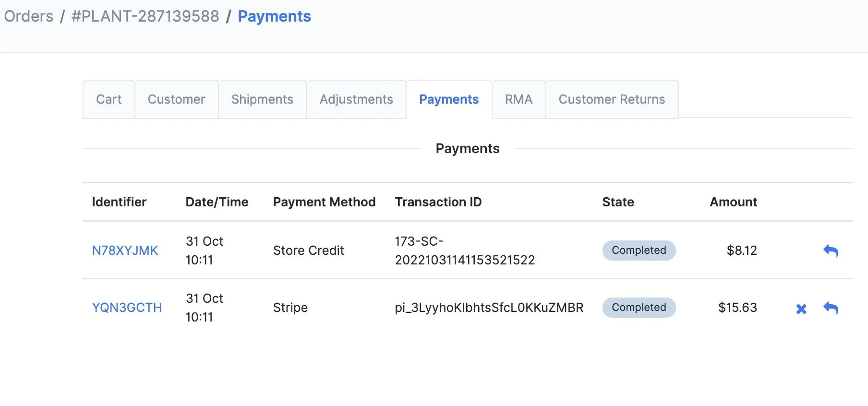Open the RMA tab
Image resolution: width=868 pixels, height=406 pixels.
pyautogui.click(x=519, y=99)
